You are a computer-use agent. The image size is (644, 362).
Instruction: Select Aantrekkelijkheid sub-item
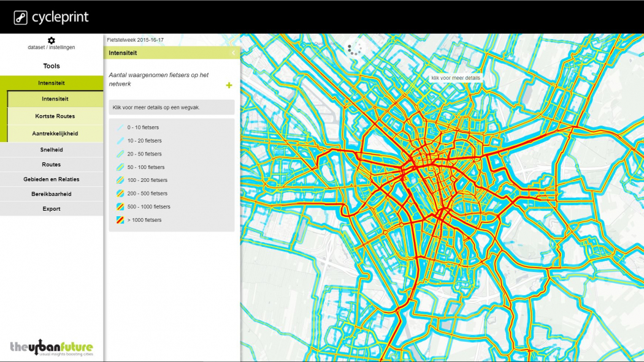tap(55, 134)
